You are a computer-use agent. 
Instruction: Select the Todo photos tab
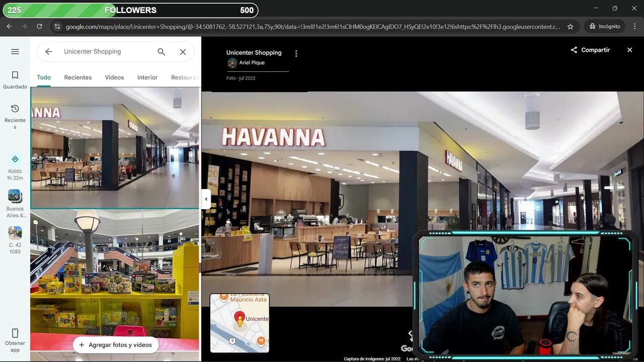44,77
